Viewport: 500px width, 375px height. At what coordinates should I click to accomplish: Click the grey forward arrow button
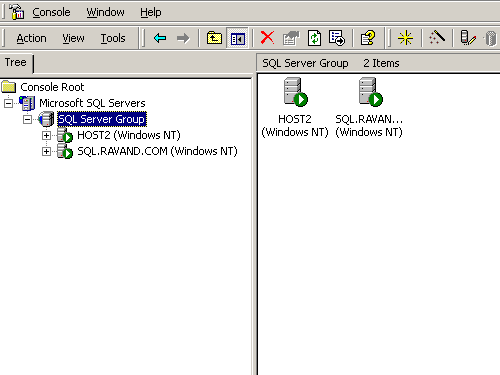[183, 38]
